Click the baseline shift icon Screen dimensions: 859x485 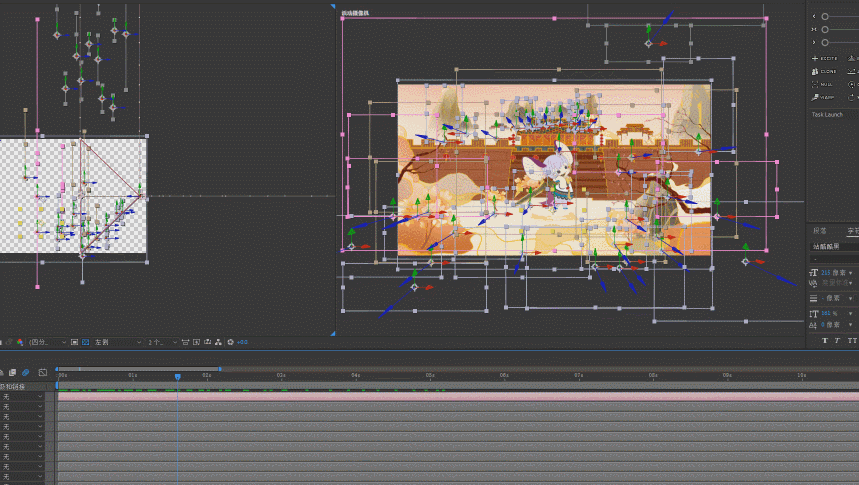[814, 325]
